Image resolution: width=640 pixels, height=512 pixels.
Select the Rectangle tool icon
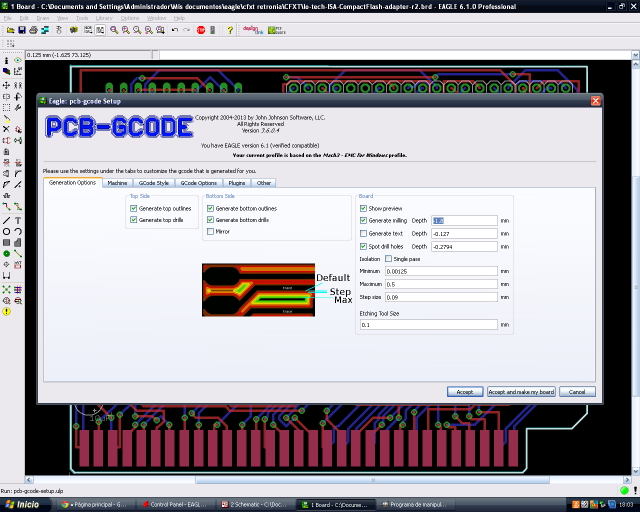coord(6,243)
